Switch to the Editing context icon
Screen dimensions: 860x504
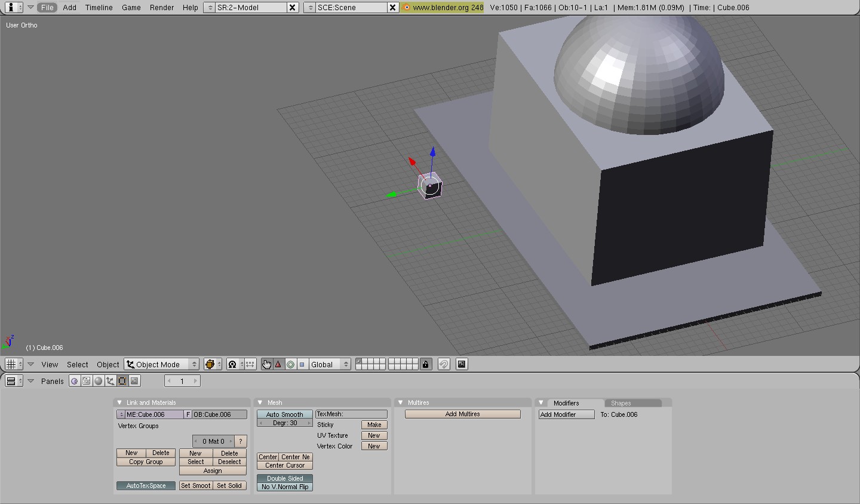coord(122,381)
